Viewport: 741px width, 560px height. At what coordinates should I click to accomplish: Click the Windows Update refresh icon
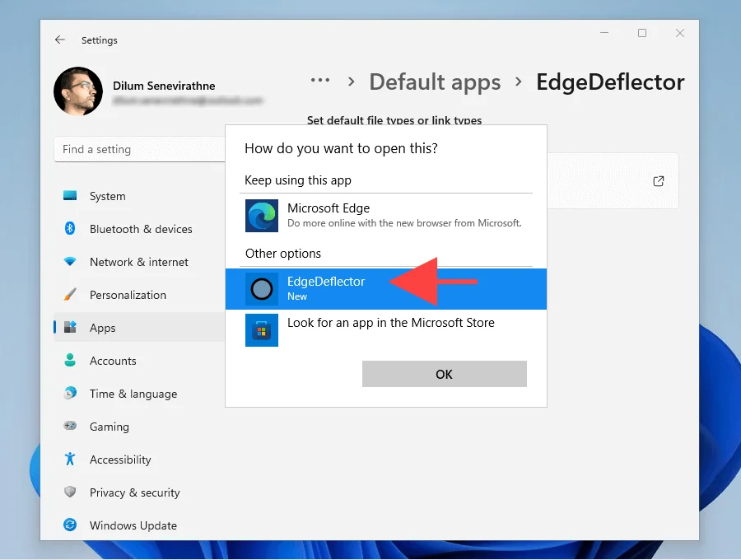click(70, 525)
